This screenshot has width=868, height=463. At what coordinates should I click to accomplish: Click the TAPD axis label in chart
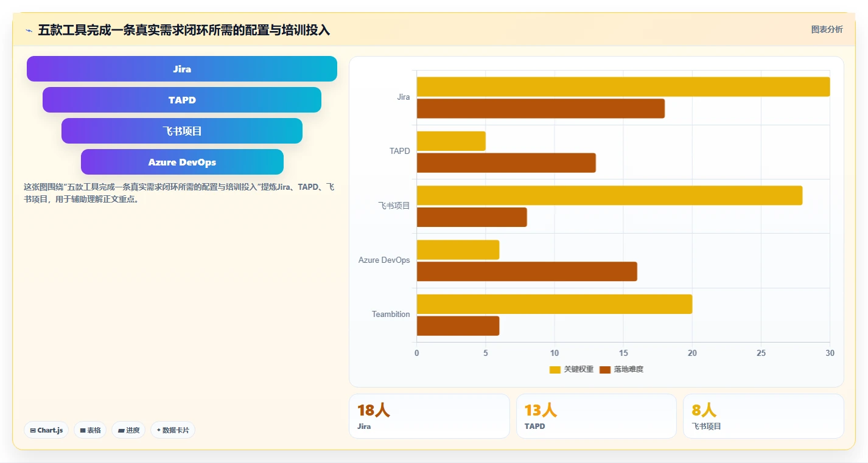click(400, 151)
